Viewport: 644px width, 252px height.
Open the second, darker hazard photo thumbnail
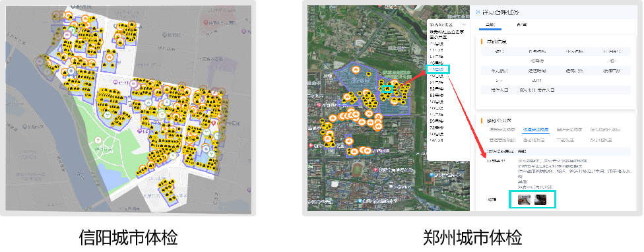point(540,199)
